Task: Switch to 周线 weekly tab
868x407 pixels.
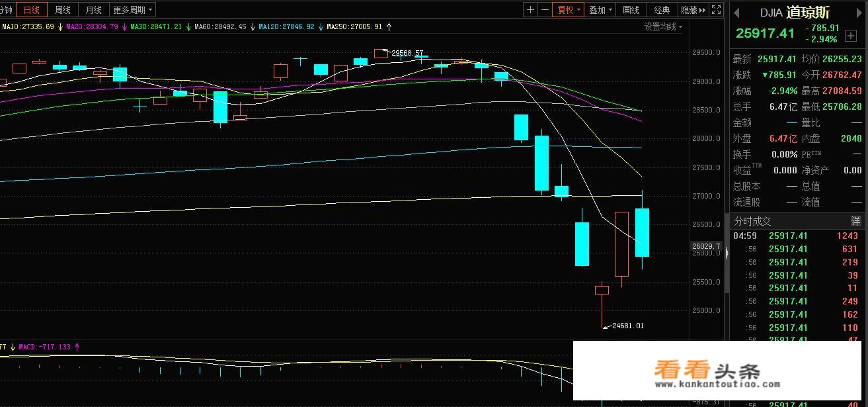Action: 63,10
